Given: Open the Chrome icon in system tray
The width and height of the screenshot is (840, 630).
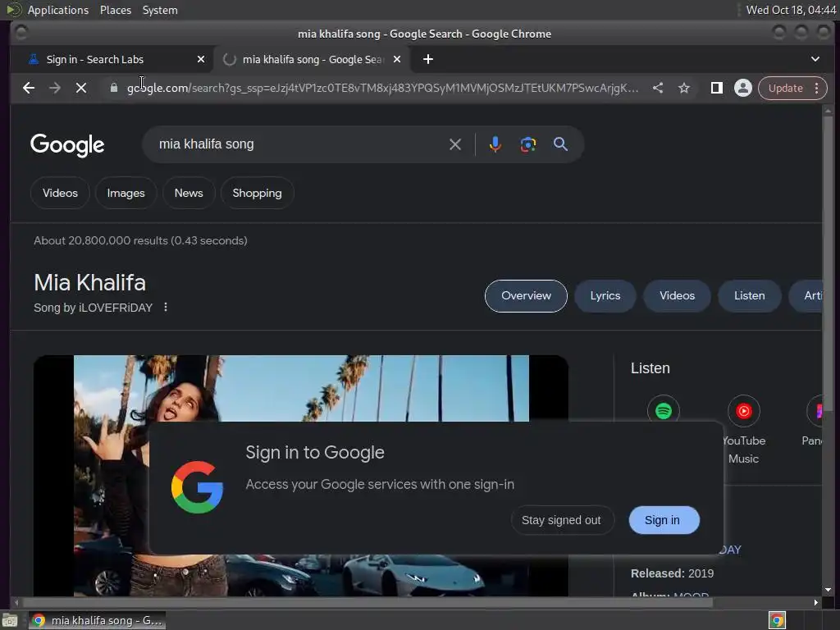Looking at the screenshot, I should click(777, 620).
